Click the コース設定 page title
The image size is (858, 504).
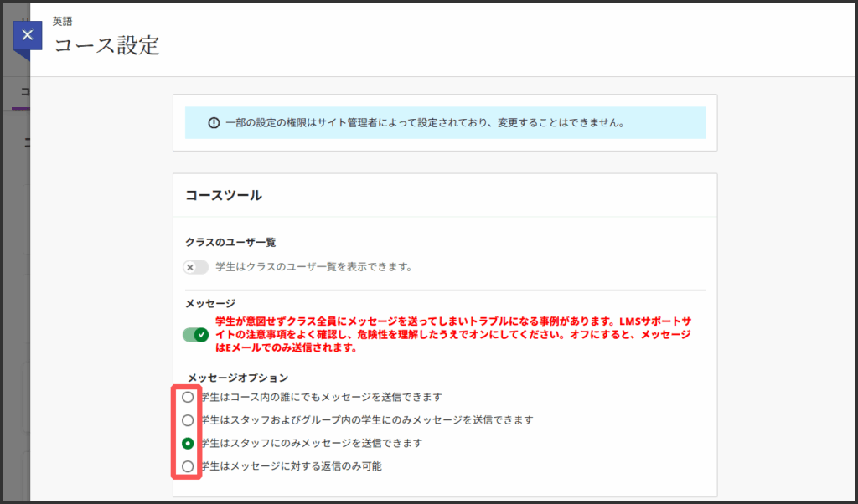(106, 45)
